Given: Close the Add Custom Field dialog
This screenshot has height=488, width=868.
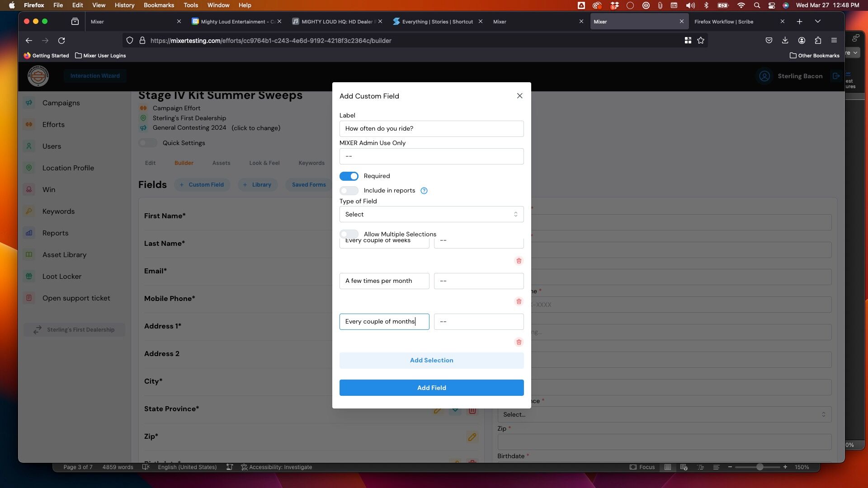Looking at the screenshot, I should [519, 96].
